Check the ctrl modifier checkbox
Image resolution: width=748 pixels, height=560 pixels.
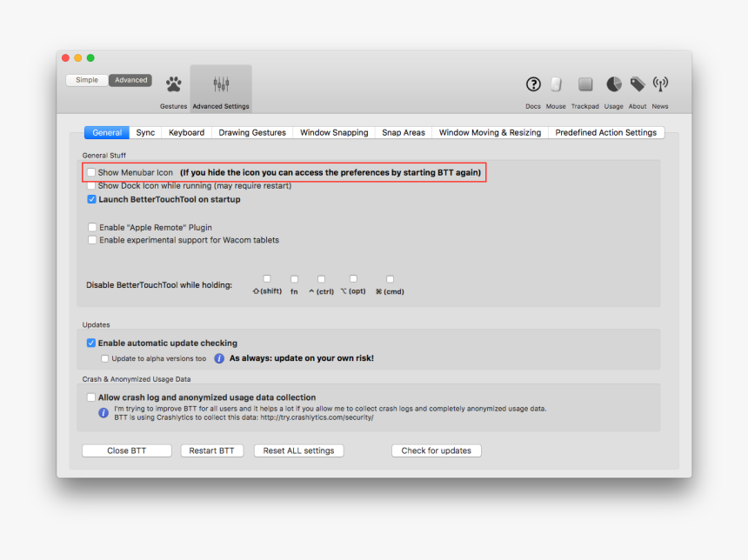(322, 279)
